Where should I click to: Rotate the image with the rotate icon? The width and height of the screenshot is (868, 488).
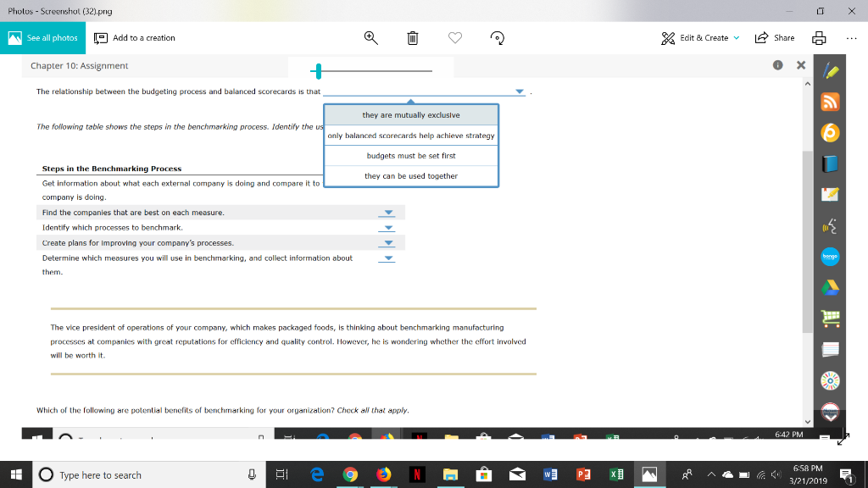coord(498,38)
